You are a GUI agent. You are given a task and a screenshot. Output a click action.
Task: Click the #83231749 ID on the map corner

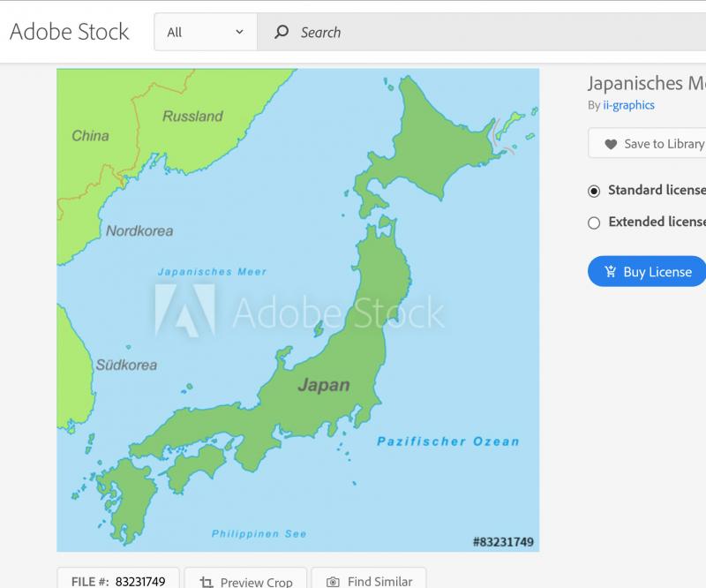pos(503,541)
